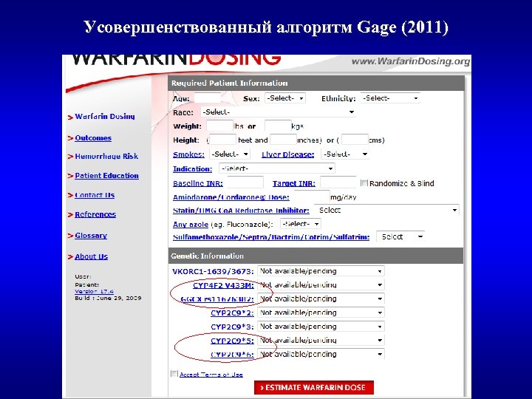Click the Amiodarone dose input field
This screenshot has height=399, width=532.
[x=312, y=197]
